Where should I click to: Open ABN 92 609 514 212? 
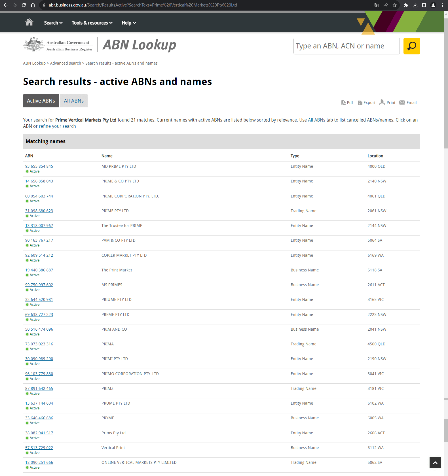point(39,255)
